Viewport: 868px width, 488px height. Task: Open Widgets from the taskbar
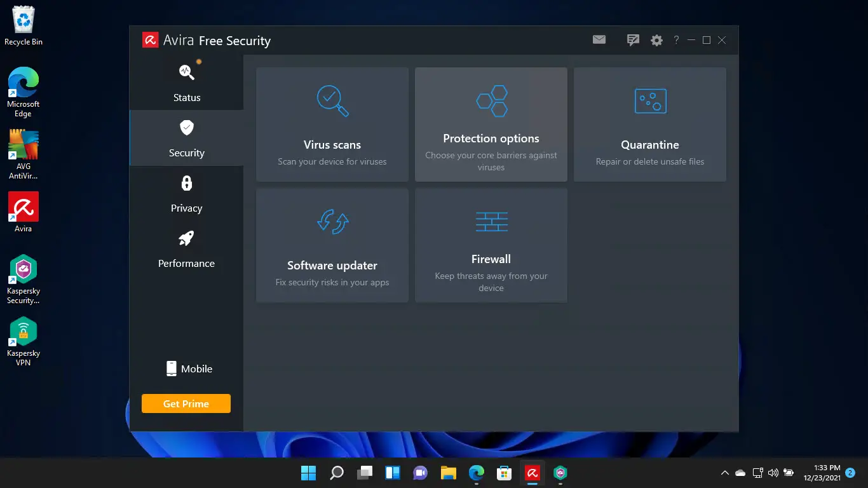[392, 473]
